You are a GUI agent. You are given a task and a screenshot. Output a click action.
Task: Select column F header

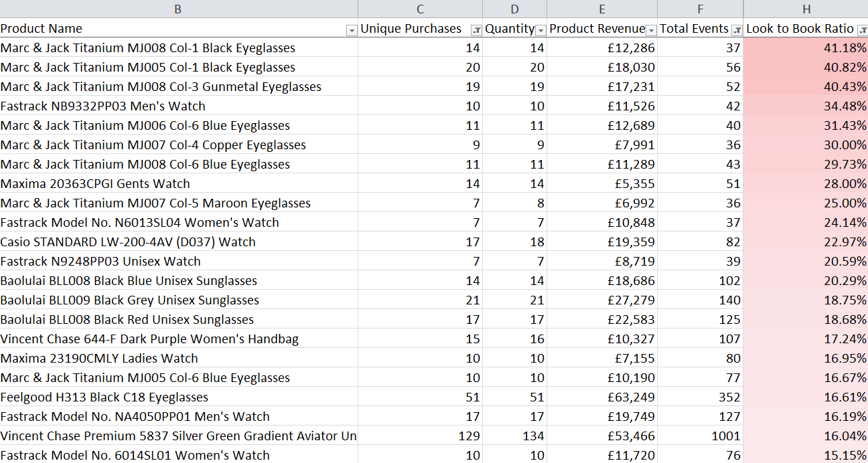[x=700, y=9]
